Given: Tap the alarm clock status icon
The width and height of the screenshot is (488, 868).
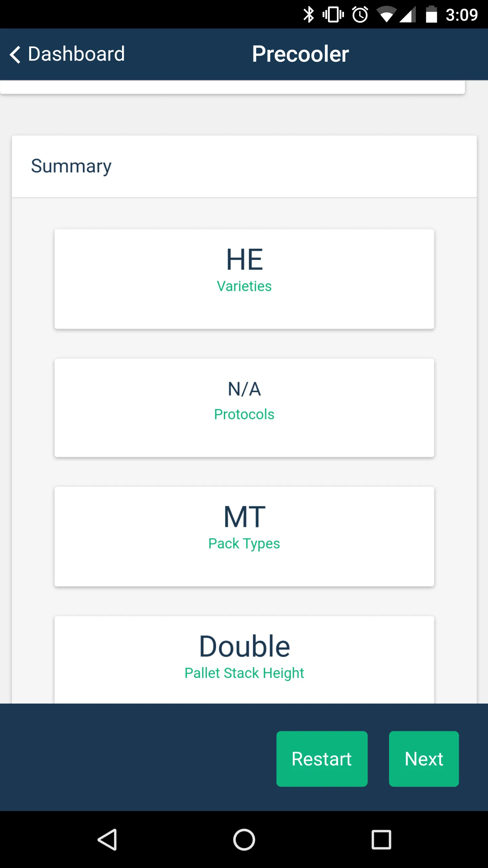Looking at the screenshot, I should [x=360, y=15].
